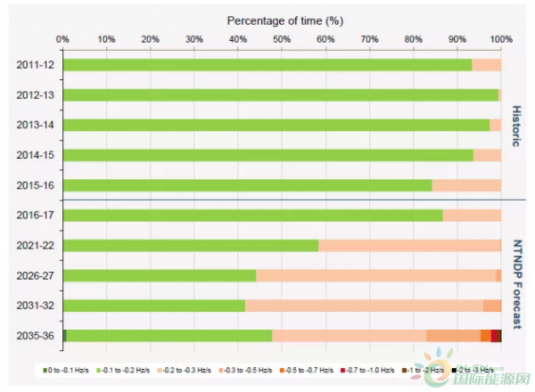Click the red segment of the 2035-36 bar

(495, 335)
